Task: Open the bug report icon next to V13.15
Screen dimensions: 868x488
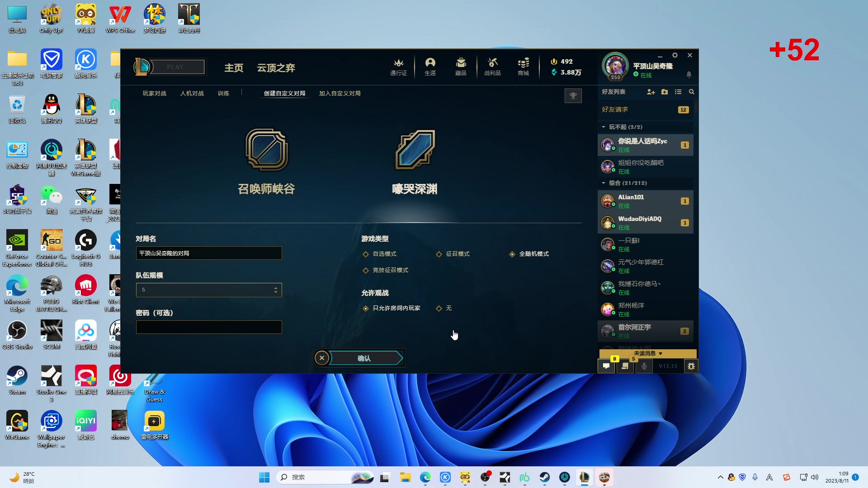Action: click(x=691, y=366)
